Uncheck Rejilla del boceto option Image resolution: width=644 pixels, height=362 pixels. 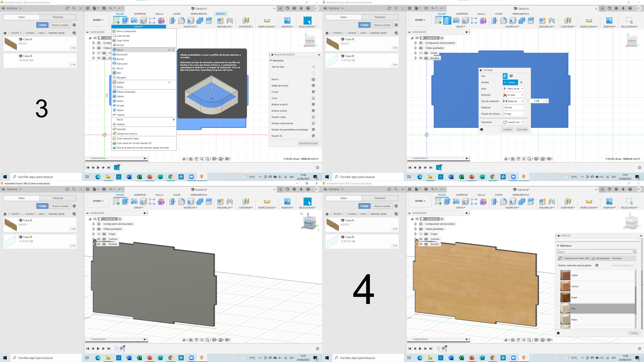coord(313,86)
